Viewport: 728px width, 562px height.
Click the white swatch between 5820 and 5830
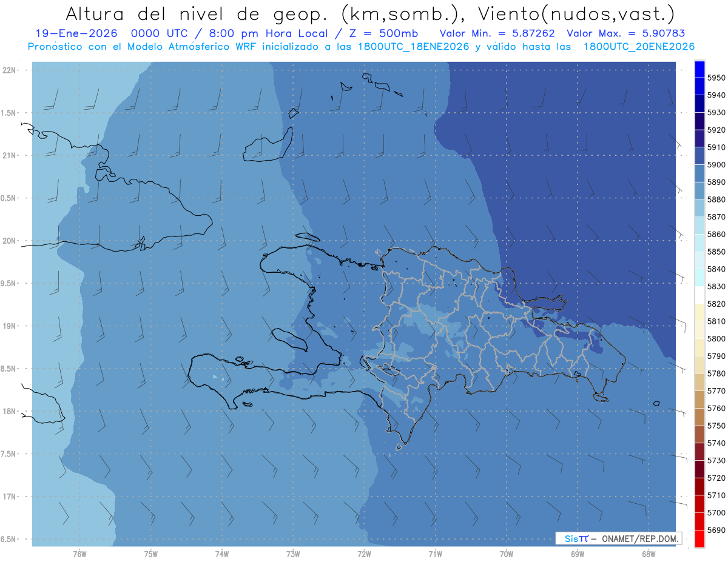pos(699,295)
